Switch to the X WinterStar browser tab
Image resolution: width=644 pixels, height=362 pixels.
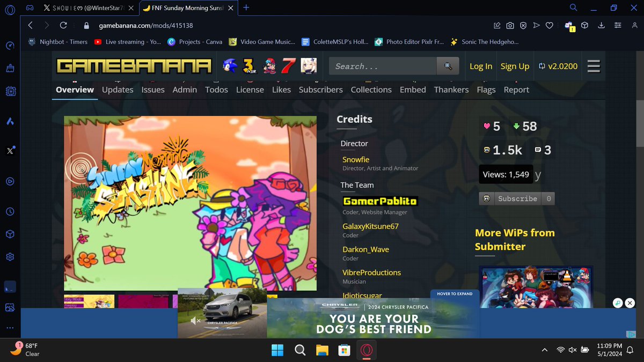click(x=89, y=8)
